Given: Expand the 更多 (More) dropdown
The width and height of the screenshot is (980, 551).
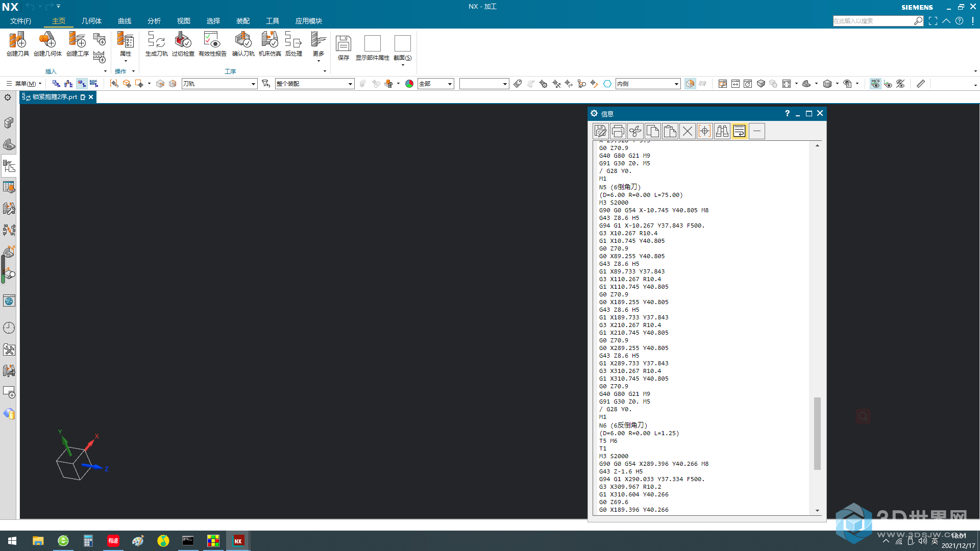Looking at the screenshot, I should click(x=318, y=61).
